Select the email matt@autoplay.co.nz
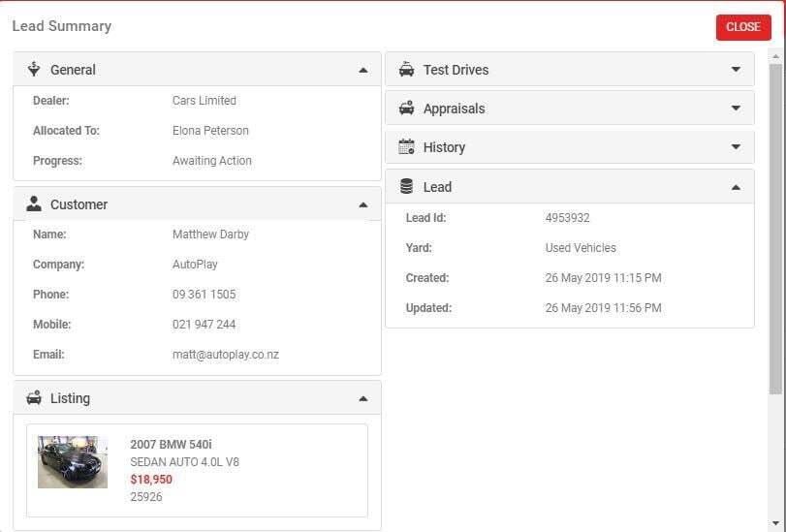786x532 pixels. tap(226, 355)
